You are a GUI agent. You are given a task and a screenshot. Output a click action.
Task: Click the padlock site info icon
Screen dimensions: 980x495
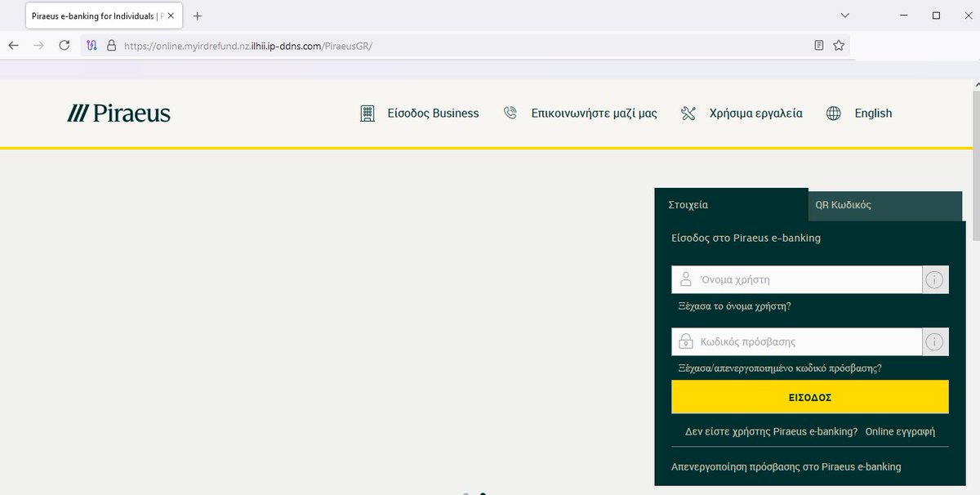coord(112,46)
